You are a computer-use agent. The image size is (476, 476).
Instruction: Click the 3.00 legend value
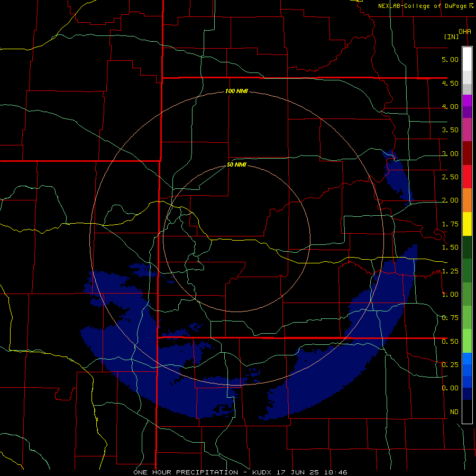tap(450, 153)
